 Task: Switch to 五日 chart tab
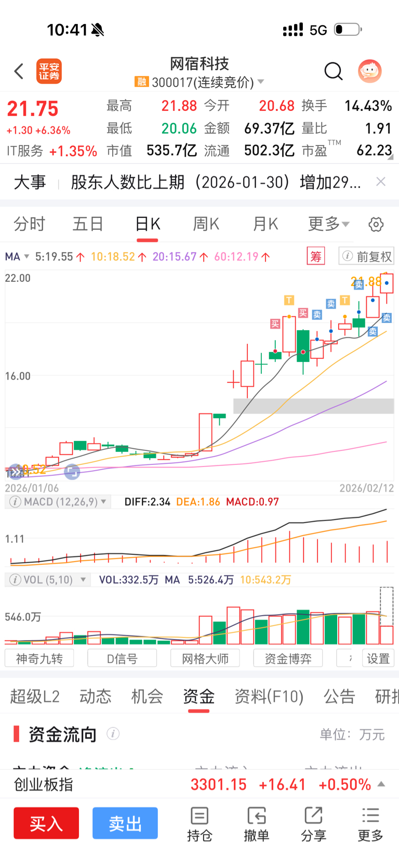point(88,224)
